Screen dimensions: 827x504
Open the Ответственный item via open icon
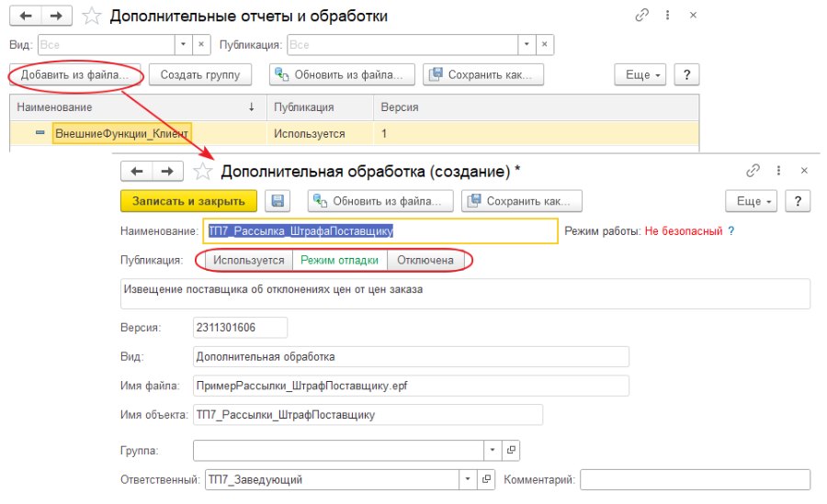pos(486,480)
